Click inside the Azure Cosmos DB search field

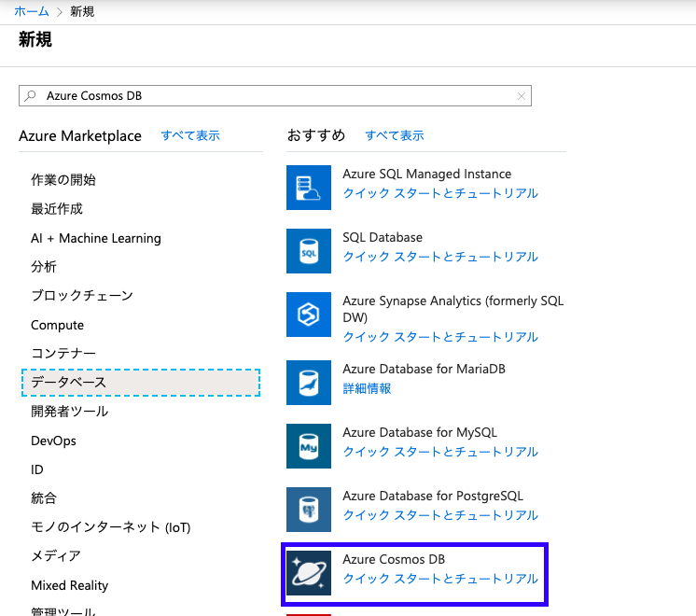[274, 96]
